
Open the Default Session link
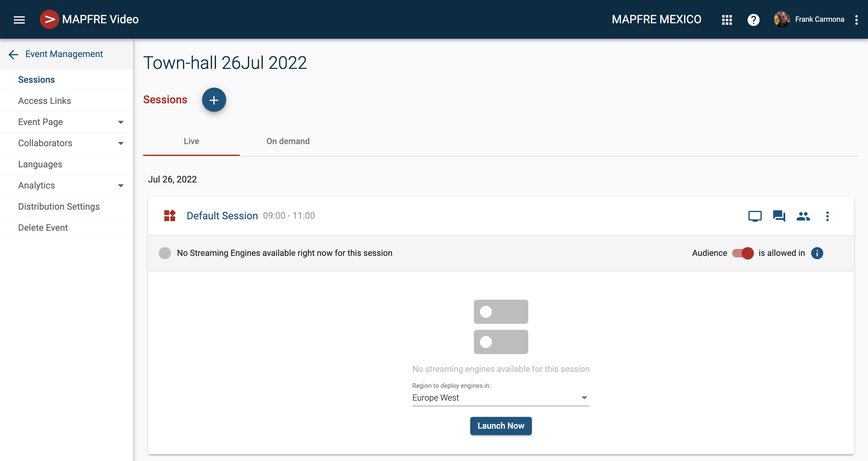(x=222, y=216)
